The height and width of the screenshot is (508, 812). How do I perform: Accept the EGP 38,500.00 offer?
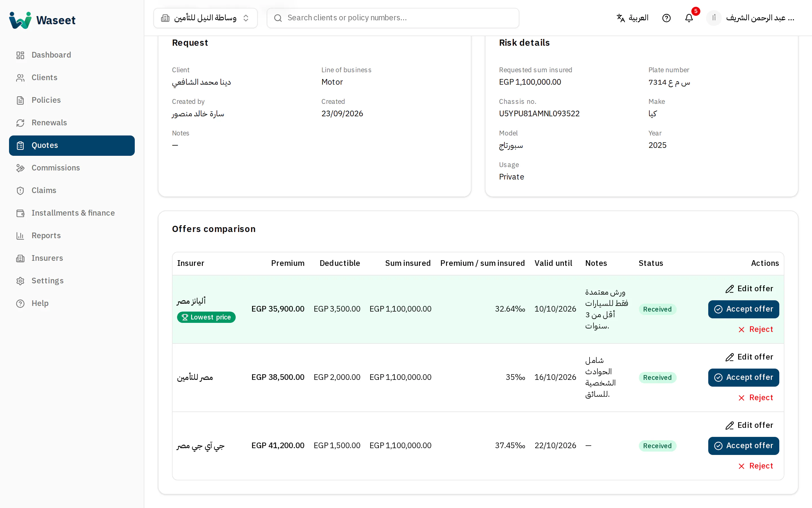[743, 377]
